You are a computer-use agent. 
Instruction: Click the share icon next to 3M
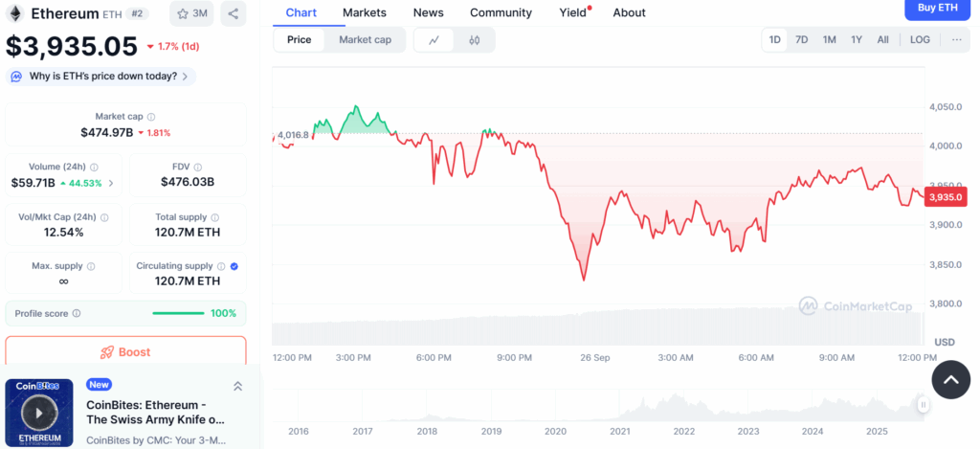(233, 13)
